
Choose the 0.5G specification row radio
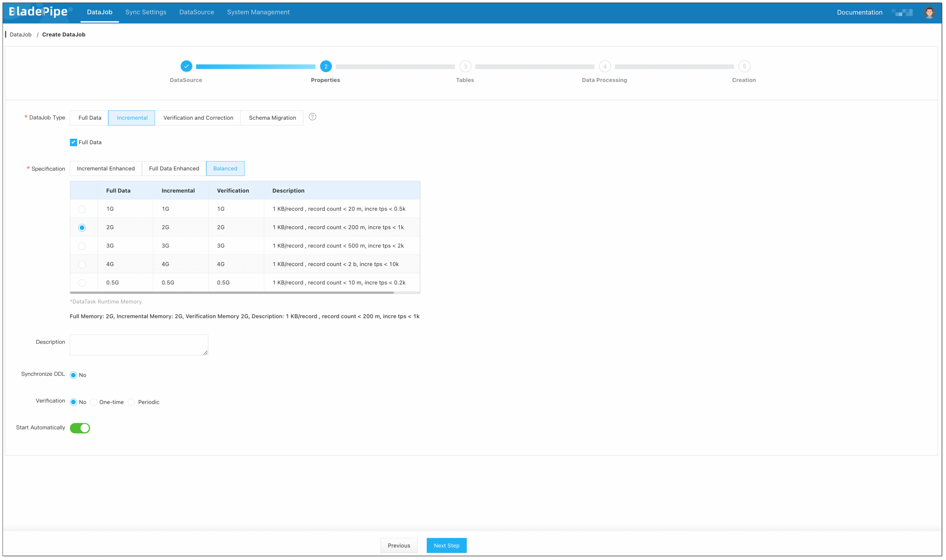tap(82, 283)
